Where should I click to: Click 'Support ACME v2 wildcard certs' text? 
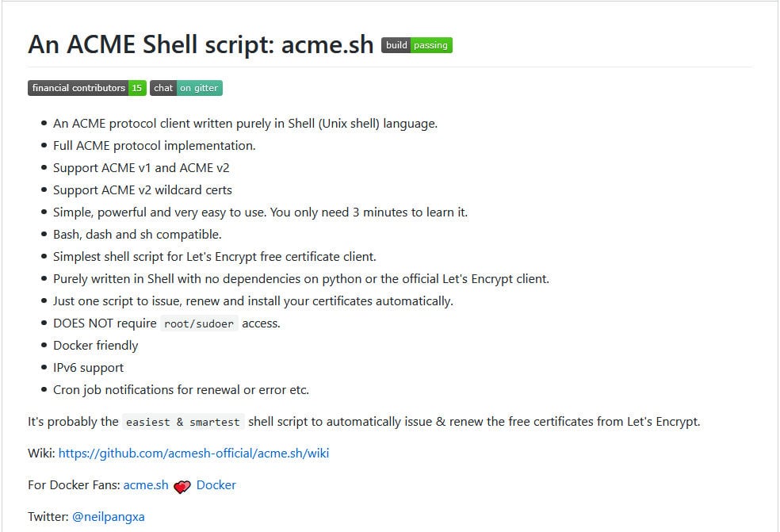(142, 190)
